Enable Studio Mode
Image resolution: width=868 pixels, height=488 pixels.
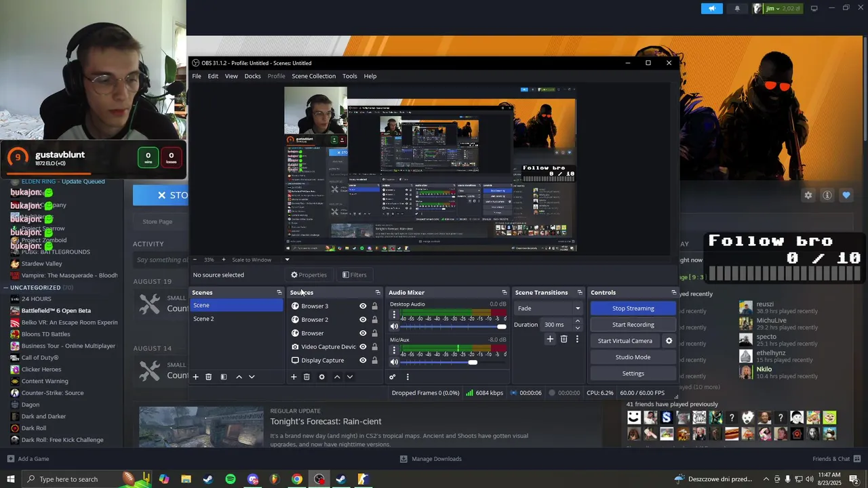[633, 357]
